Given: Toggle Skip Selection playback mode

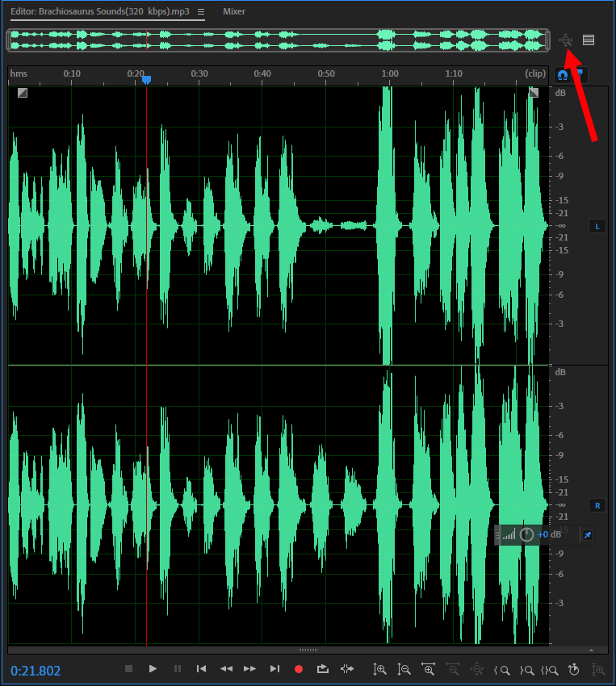Looking at the screenshot, I should tap(347, 669).
